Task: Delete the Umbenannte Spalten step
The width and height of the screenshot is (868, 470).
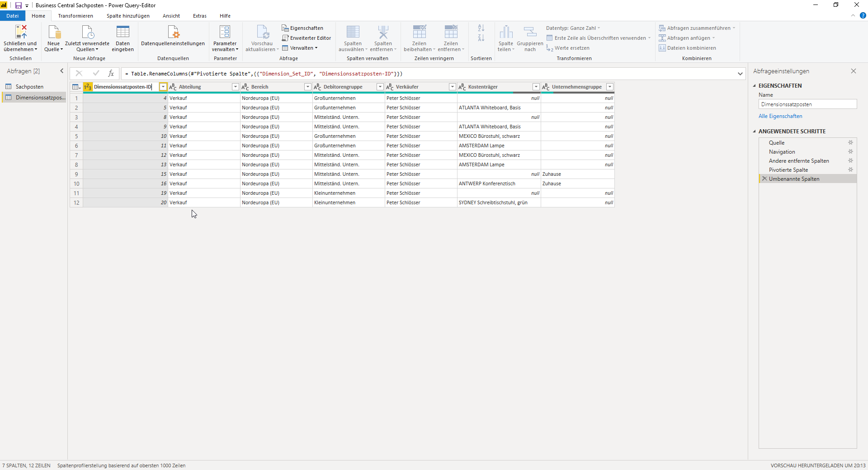Action: coord(764,179)
